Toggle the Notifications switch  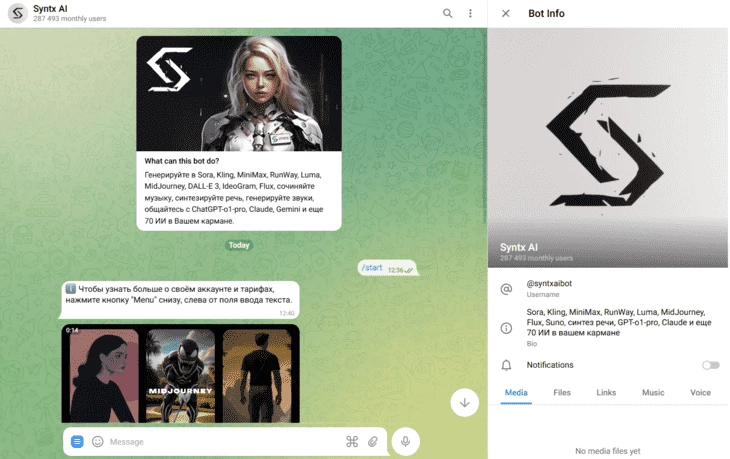pyautogui.click(x=710, y=365)
